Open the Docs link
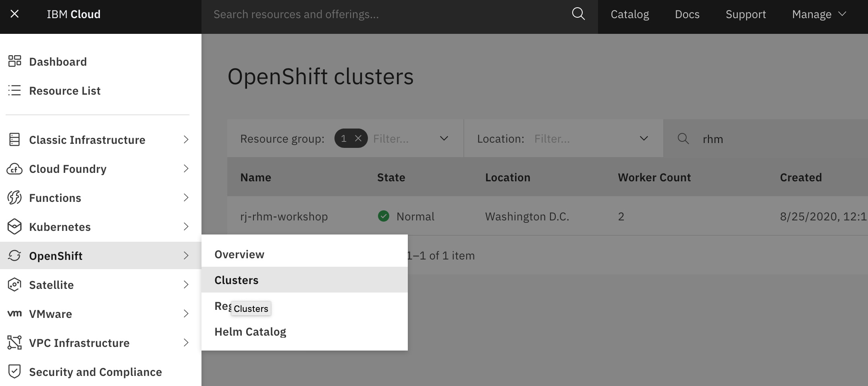The width and height of the screenshot is (868, 386). [687, 15]
